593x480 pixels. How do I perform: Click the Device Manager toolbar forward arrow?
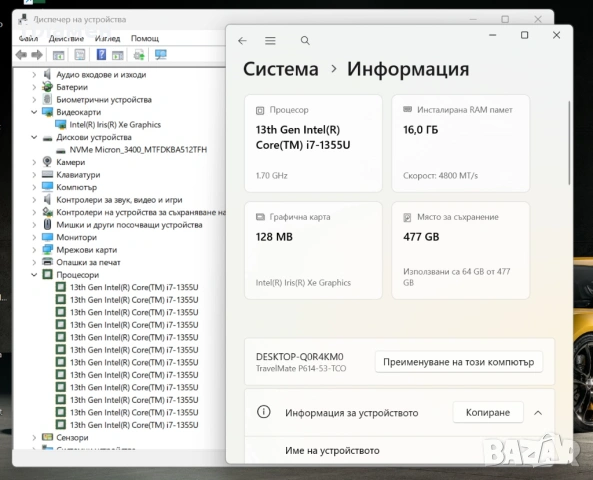coord(37,55)
